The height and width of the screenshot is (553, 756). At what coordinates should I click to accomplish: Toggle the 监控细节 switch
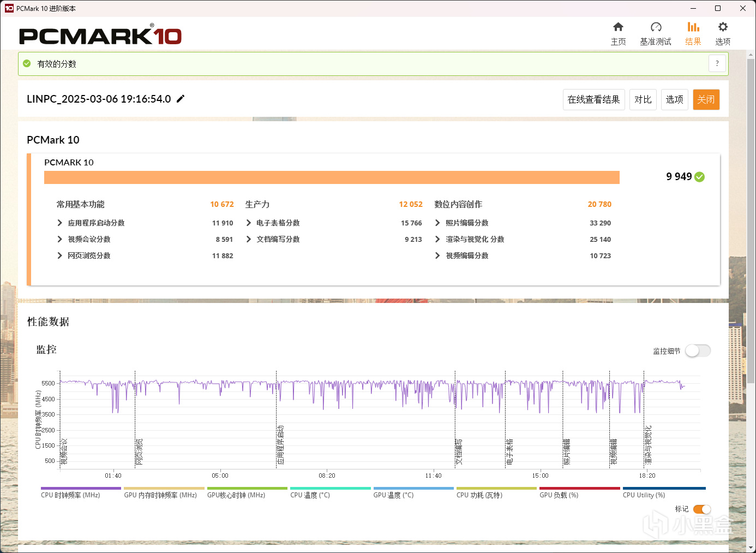tap(698, 350)
